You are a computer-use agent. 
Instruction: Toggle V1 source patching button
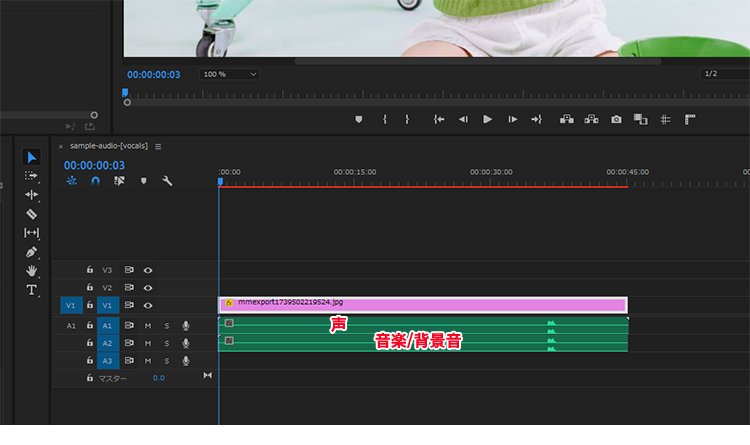click(x=71, y=305)
